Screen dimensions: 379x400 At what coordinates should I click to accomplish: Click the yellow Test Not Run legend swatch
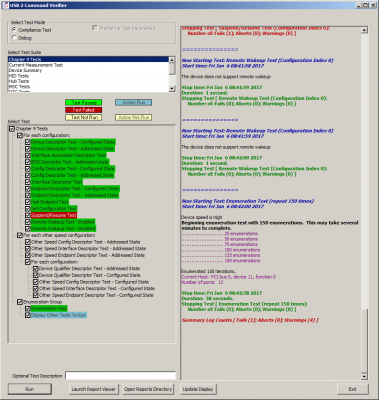pos(84,117)
